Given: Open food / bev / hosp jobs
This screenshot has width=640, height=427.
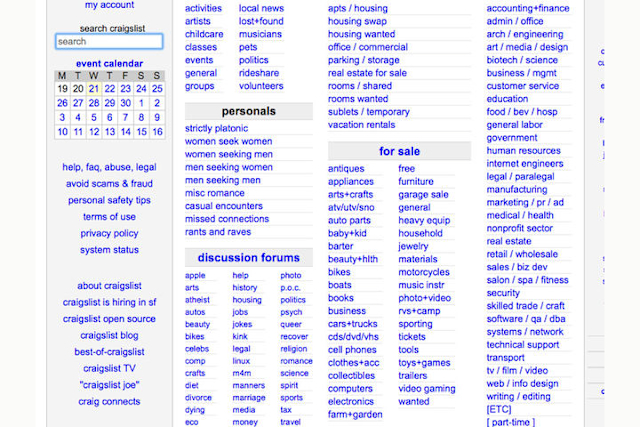Looking at the screenshot, I should click(522, 112).
